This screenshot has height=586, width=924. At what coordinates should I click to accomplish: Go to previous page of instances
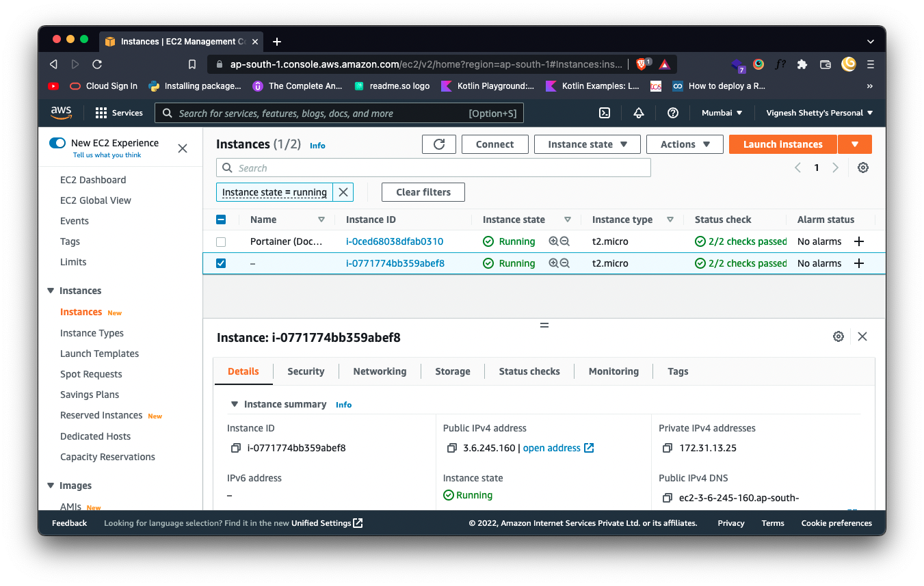pos(797,168)
